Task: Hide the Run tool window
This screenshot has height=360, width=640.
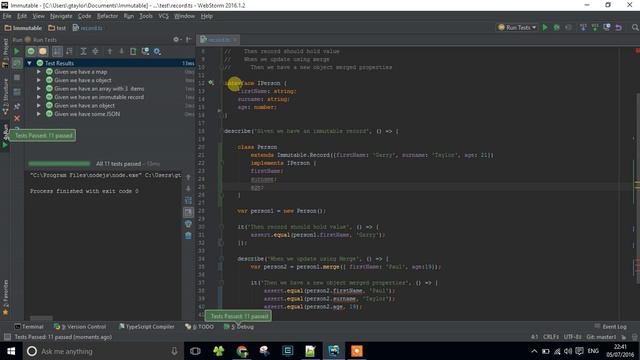Action: 189,40
